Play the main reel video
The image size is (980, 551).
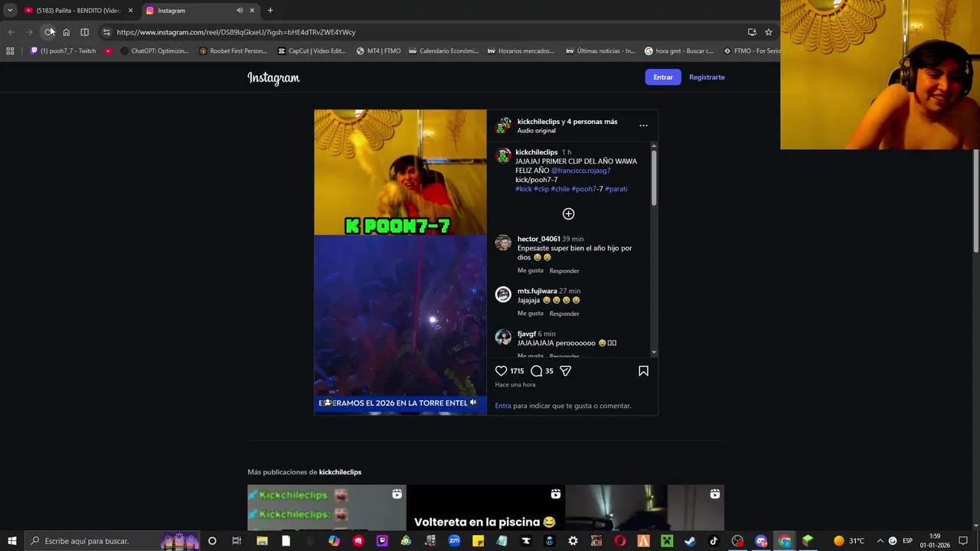pyautogui.click(x=400, y=262)
